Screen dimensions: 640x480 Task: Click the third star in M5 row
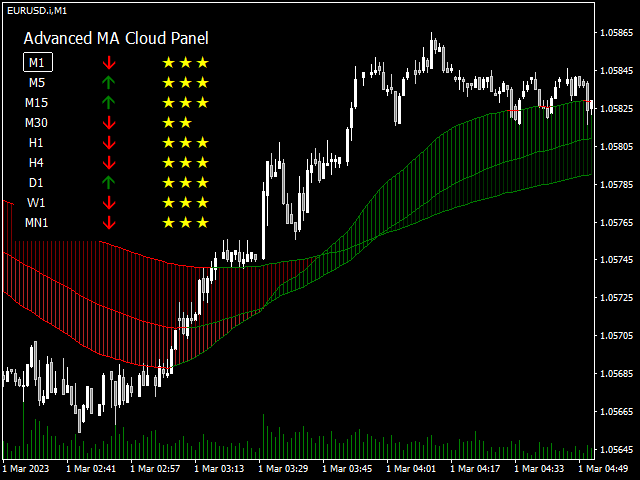[x=202, y=83]
